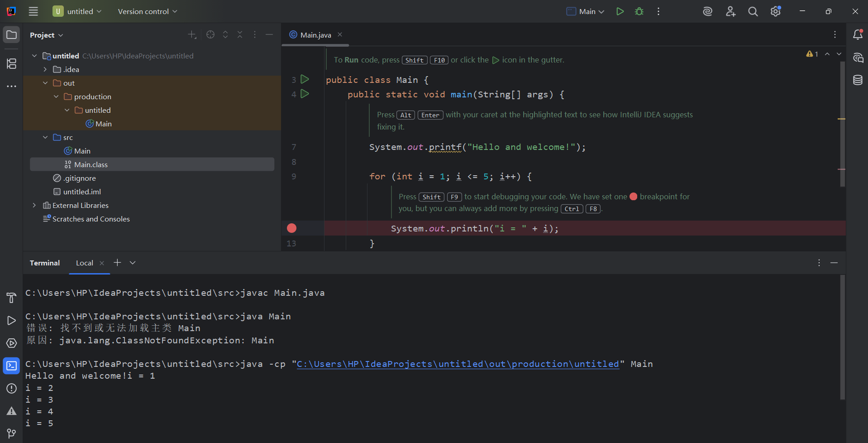
Task: Open the Terminal panel options menu
Action: [x=819, y=263]
